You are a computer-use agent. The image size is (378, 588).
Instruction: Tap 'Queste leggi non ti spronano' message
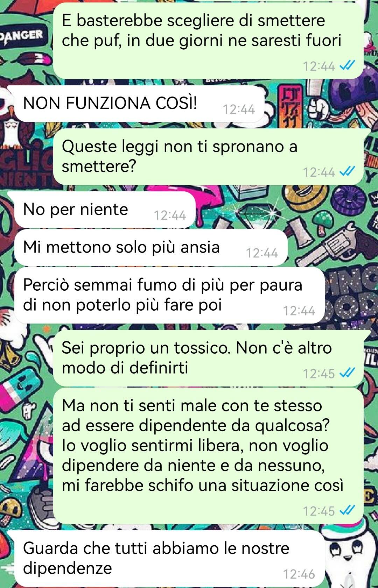tap(209, 156)
